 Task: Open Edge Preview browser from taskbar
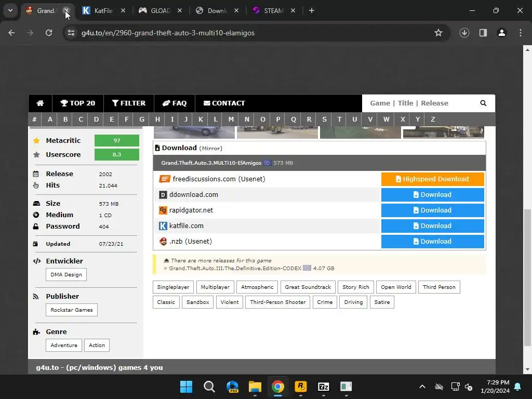coord(232,387)
